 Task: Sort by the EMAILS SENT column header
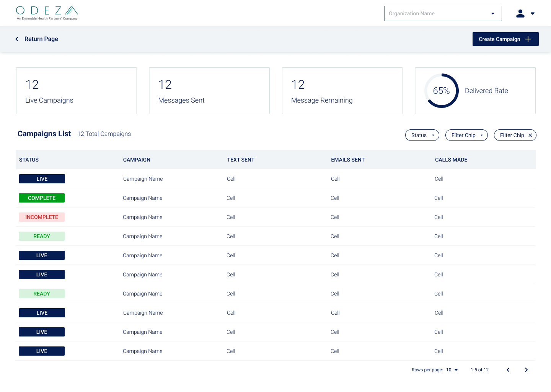pyautogui.click(x=348, y=160)
